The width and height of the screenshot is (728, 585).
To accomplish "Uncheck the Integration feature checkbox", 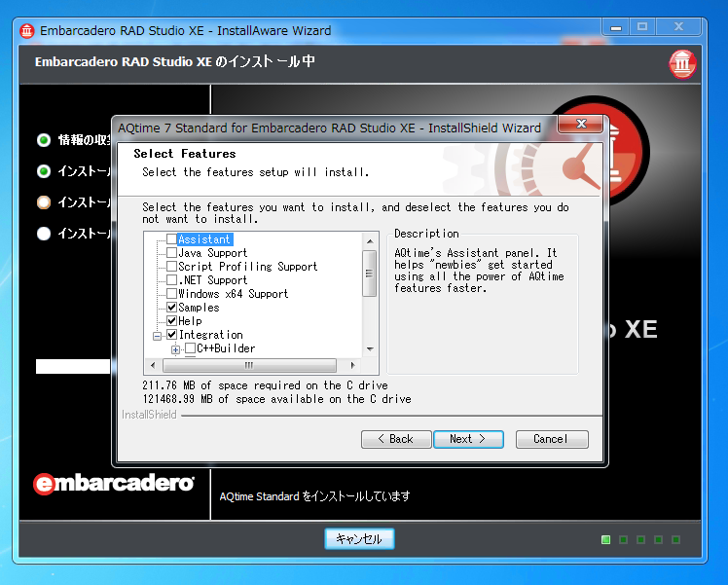I will click(172, 334).
